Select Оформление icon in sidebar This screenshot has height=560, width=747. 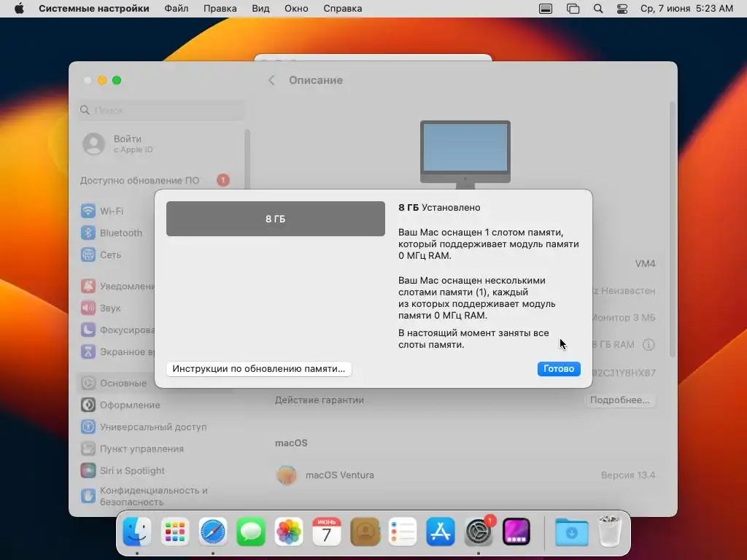click(88, 405)
